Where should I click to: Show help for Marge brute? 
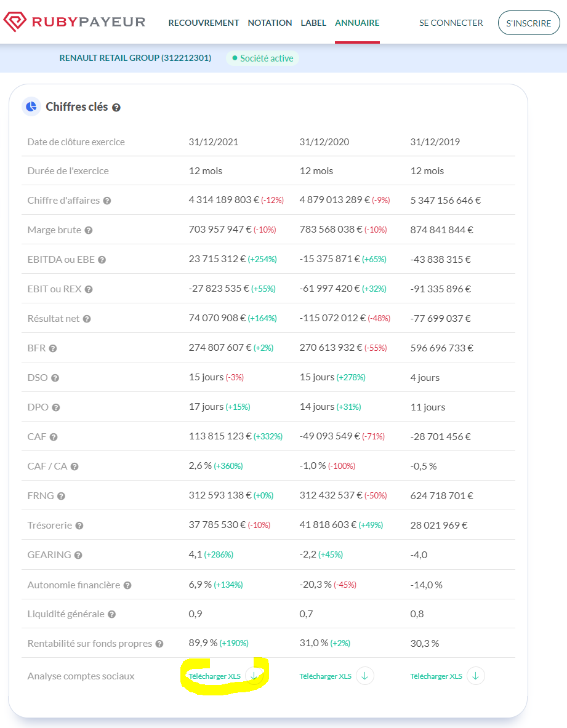[89, 230]
